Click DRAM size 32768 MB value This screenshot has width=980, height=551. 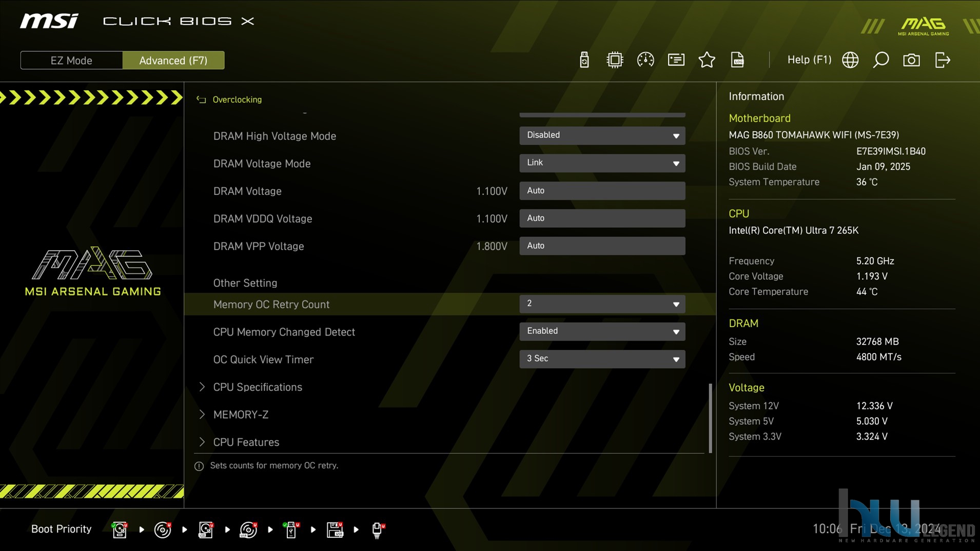[877, 342]
